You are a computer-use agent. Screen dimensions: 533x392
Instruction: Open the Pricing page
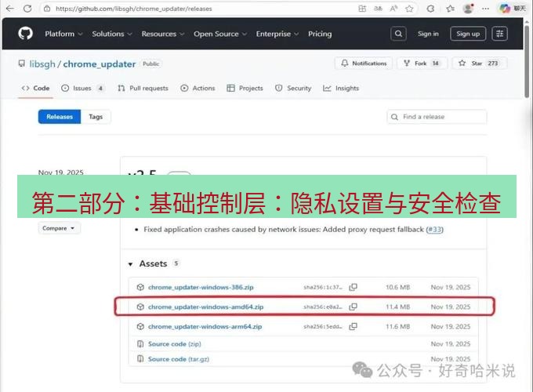pos(320,34)
